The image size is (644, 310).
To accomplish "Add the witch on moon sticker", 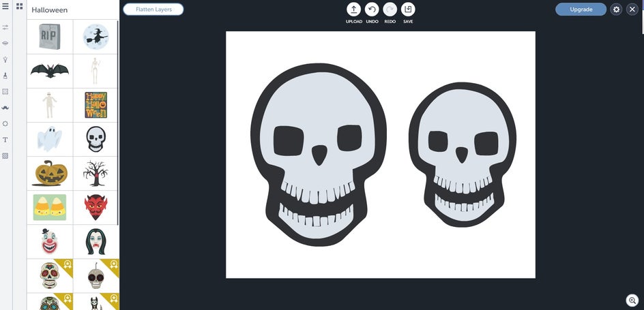I will [x=96, y=37].
